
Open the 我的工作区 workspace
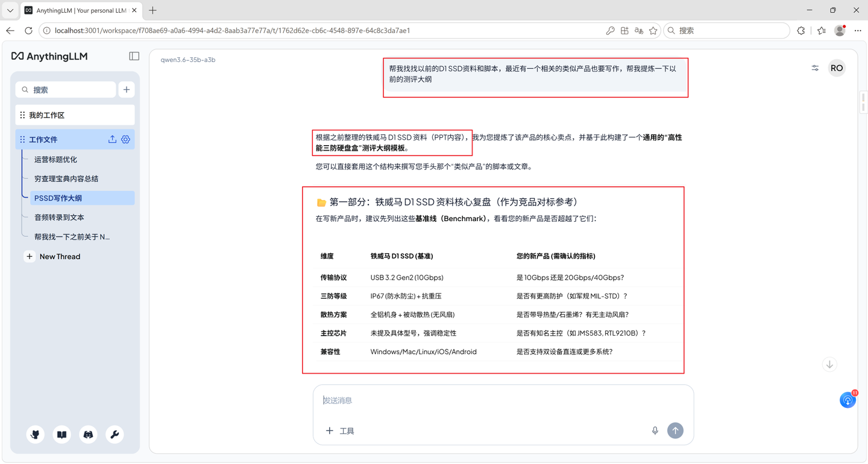pyautogui.click(x=75, y=115)
